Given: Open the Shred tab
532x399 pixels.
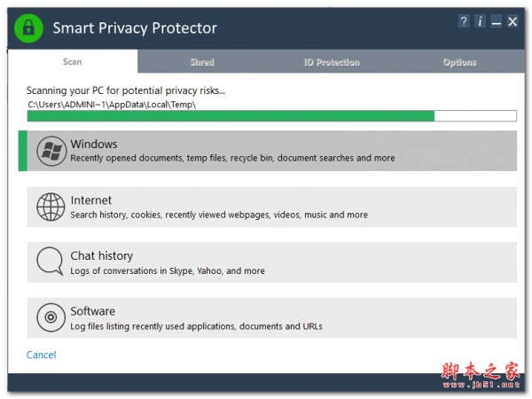Looking at the screenshot, I should pos(202,62).
